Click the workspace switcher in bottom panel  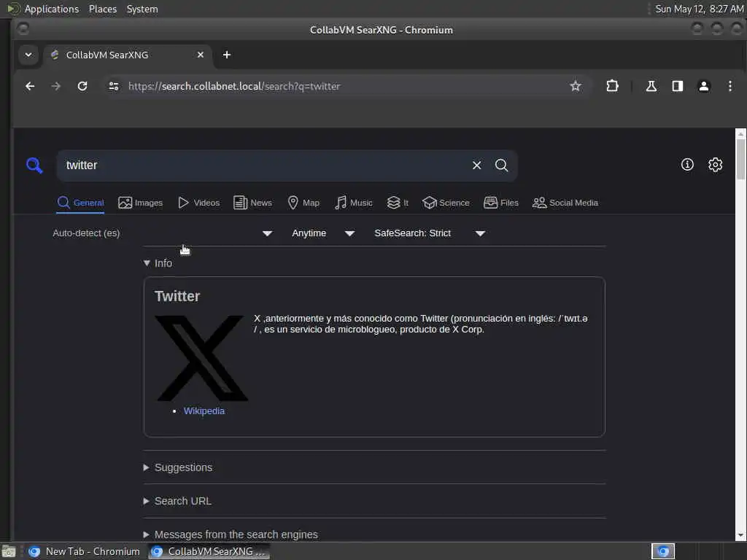point(662,551)
